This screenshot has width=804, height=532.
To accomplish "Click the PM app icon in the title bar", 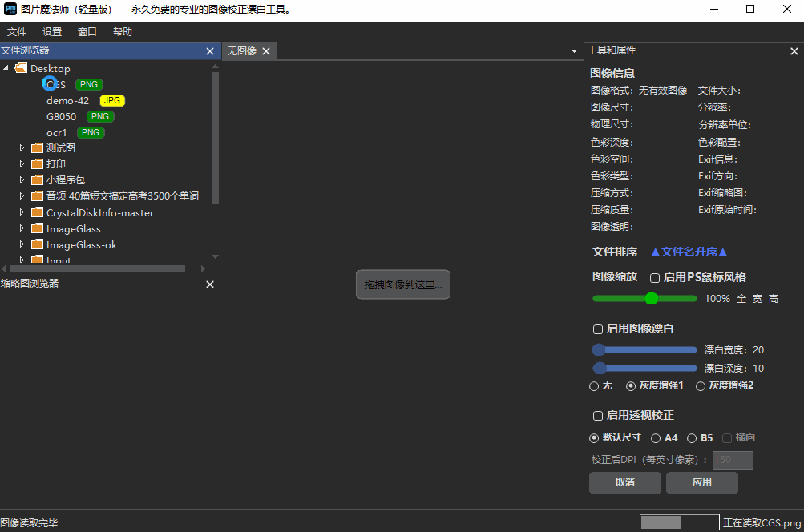I will pyautogui.click(x=10, y=9).
